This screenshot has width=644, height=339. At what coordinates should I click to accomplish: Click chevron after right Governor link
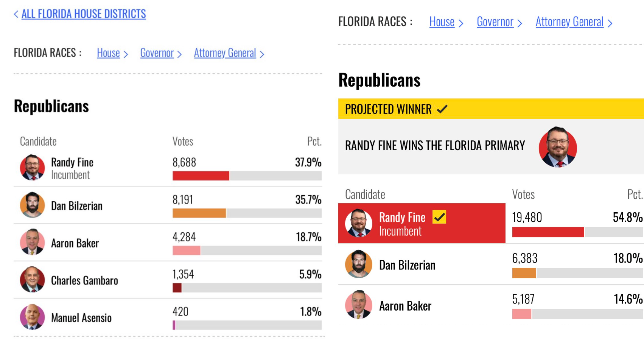pos(520,23)
